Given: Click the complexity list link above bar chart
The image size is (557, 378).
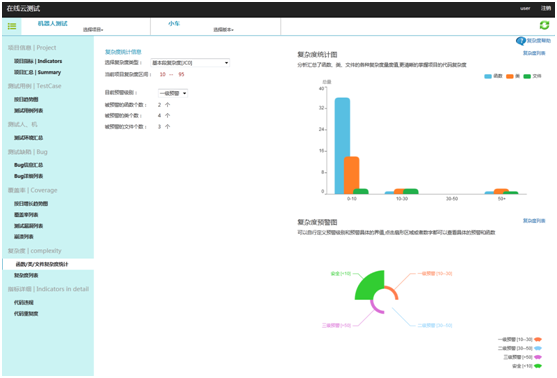Looking at the screenshot, I should pos(534,53).
